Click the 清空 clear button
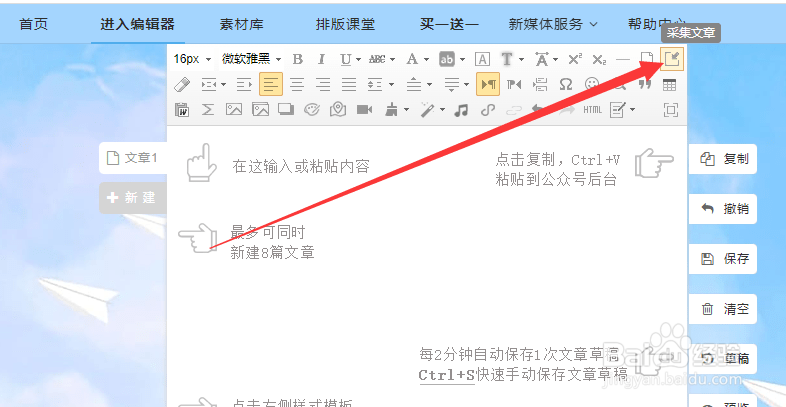This screenshot has width=786, height=407. 723,309
